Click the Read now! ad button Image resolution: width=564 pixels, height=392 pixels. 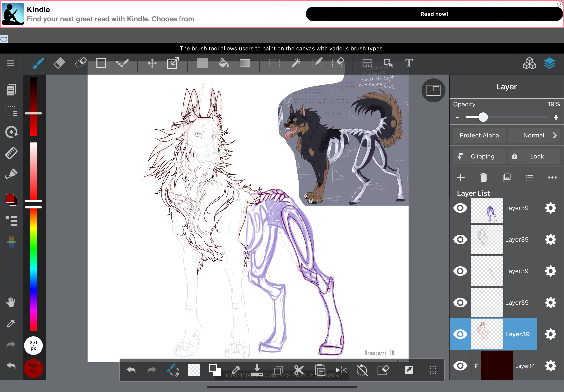pos(434,14)
